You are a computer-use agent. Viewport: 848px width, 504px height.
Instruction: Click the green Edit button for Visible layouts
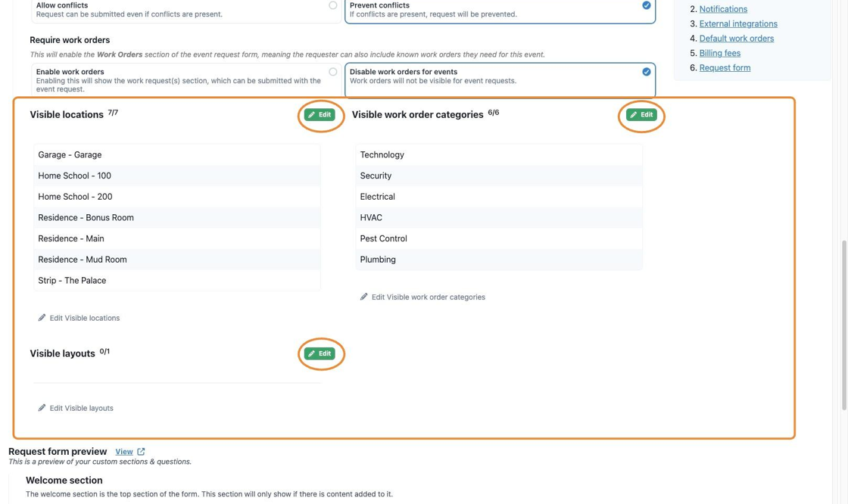click(x=320, y=353)
